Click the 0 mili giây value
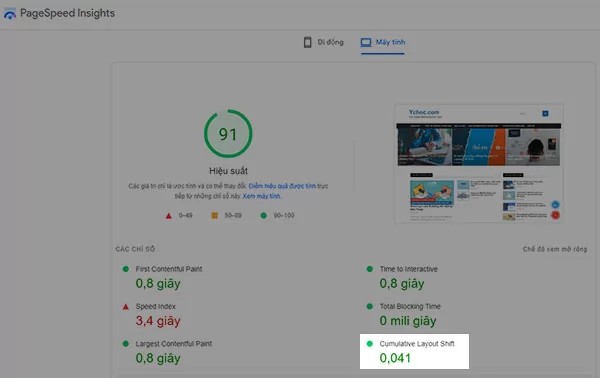Image resolution: width=600 pixels, height=378 pixels. pyautogui.click(x=408, y=321)
